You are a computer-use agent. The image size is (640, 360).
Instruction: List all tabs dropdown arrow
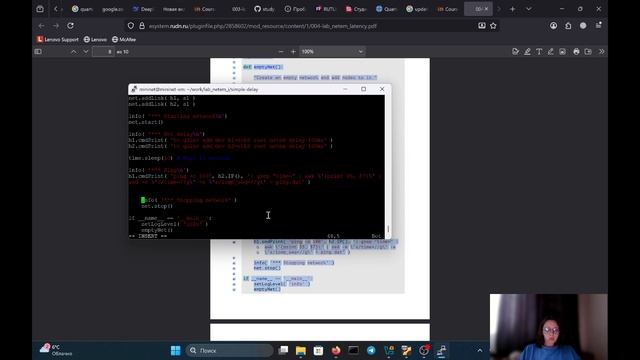click(529, 9)
